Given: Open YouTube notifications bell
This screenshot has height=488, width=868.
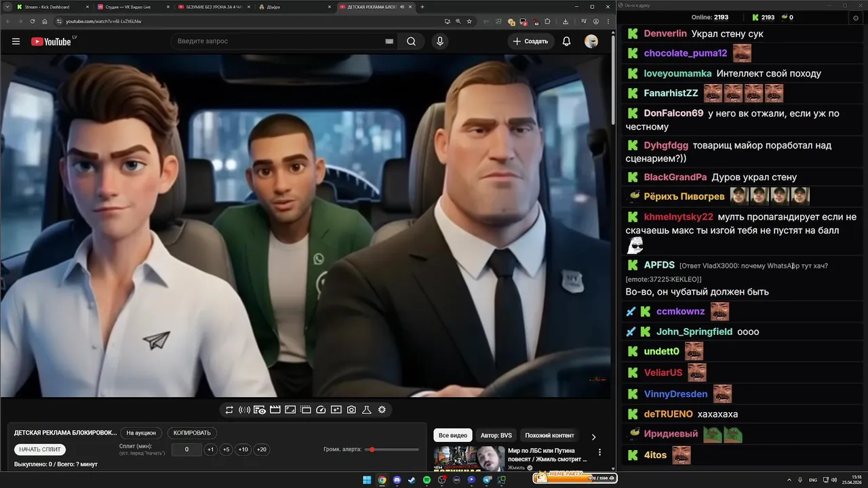Looking at the screenshot, I should (x=566, y=41).
